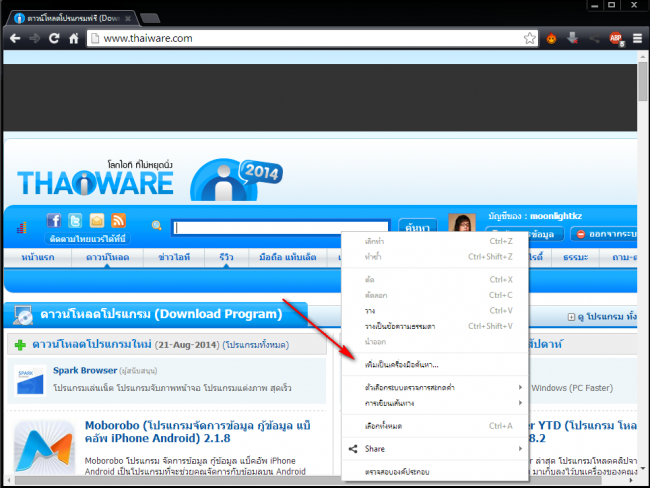Open the ดาวน์โหลด navigation tab
The height and width of the screenshot is (488, 650).
[x=107, y=257]
